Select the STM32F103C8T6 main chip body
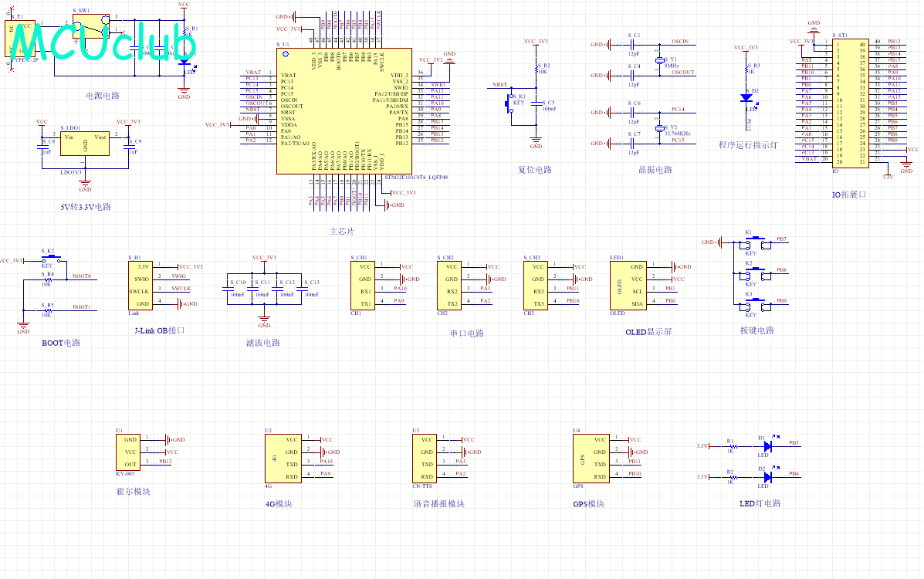This screenshot has height=579, width=924. tap(344, 111)
